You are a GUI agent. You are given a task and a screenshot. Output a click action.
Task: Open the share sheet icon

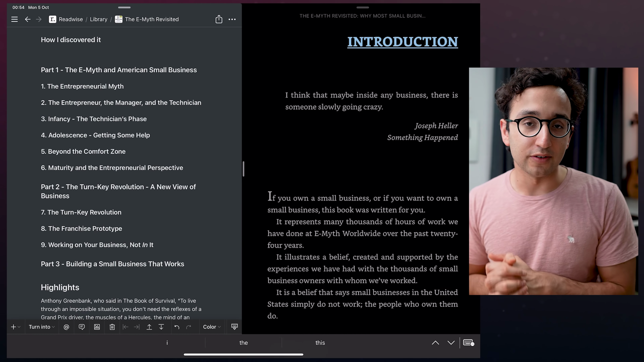pyautogui.click(x=219, y=19)
